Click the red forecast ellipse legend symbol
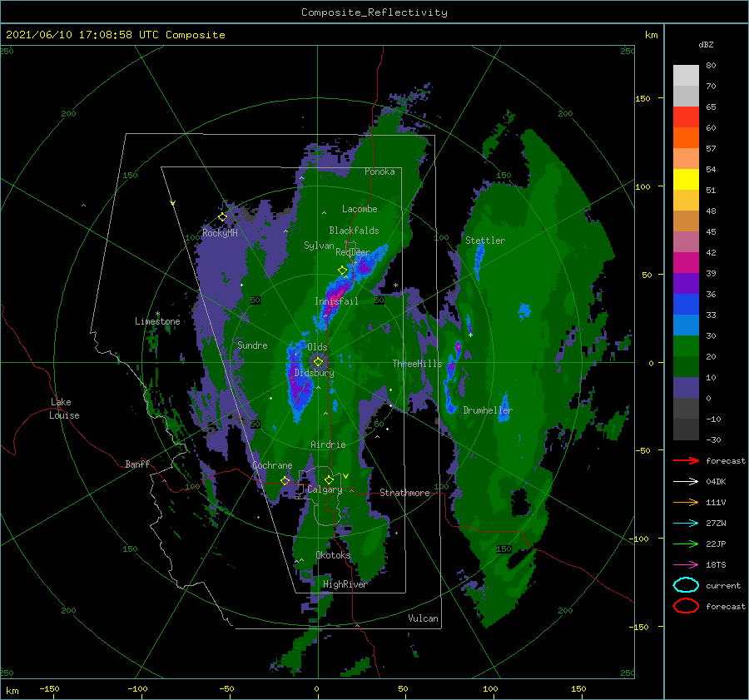 pyautogui.click(x=686, y=606)
